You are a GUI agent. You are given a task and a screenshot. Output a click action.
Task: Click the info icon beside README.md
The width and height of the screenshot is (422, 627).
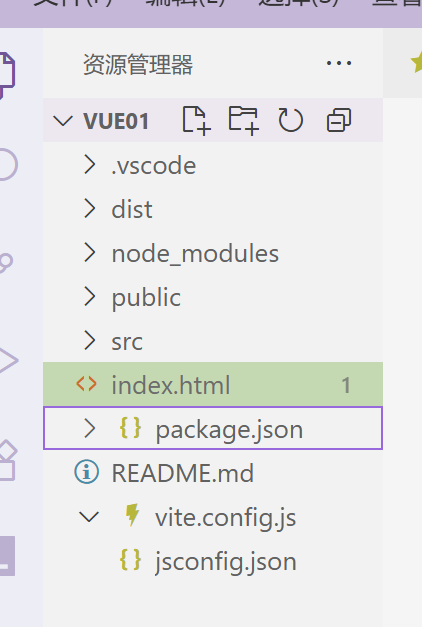tap(86, 472)
